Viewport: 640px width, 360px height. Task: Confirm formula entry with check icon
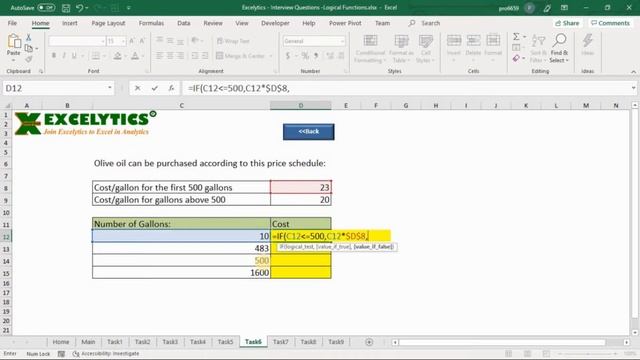[154, 88]
